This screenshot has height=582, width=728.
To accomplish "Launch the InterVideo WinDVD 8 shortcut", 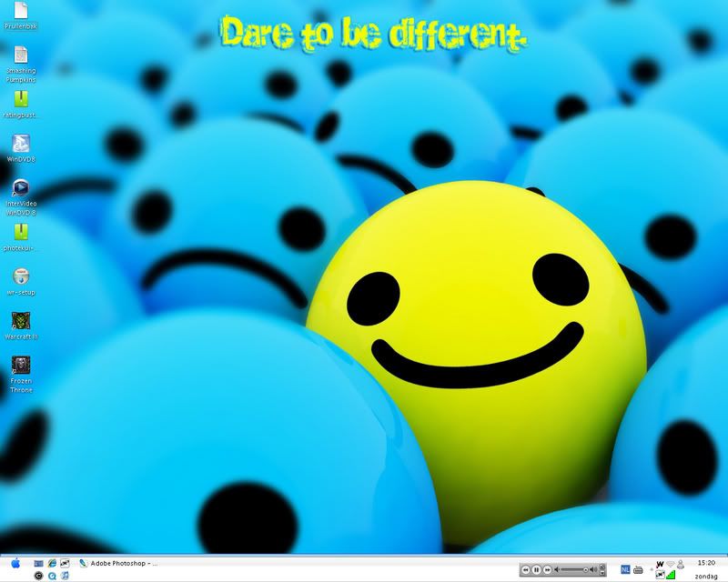I will pyautogui.click(x=21, y=197).
